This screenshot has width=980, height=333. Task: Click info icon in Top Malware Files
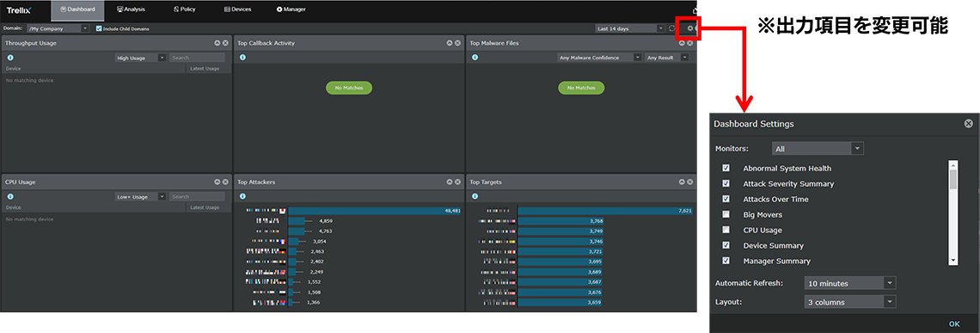tap(475, 58)
